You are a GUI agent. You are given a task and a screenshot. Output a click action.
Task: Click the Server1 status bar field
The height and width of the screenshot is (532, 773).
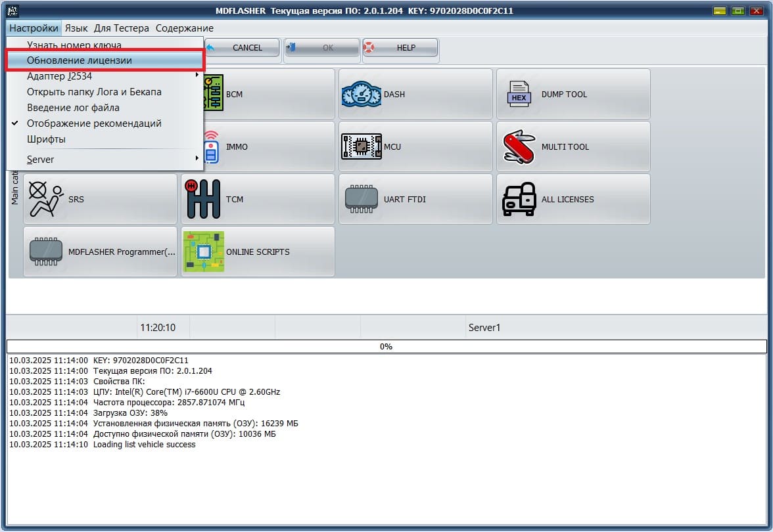coord(484,327)
